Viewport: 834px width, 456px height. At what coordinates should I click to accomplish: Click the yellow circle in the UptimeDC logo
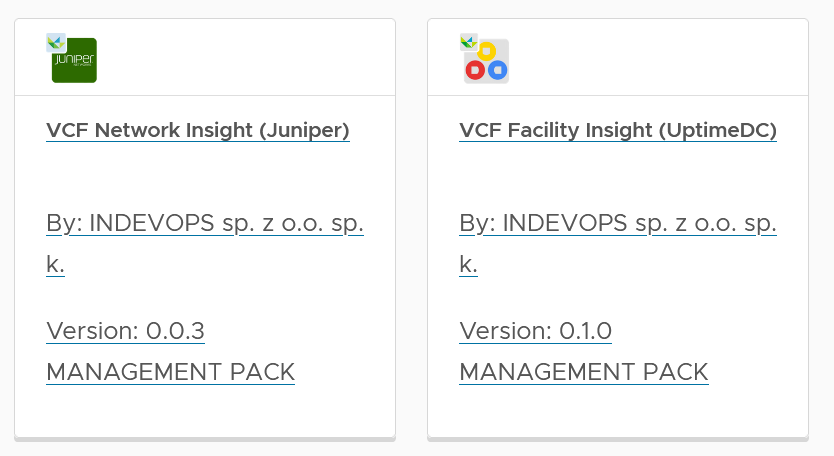[x=488, y=51]
